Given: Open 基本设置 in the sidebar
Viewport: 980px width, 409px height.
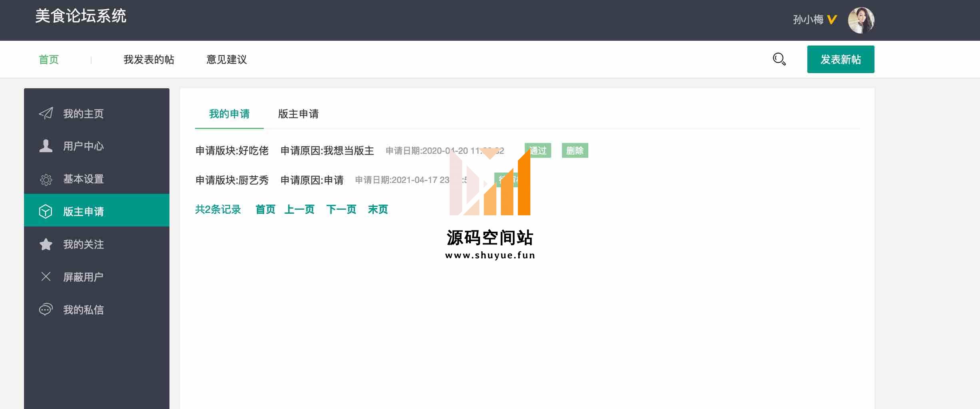Looking at the screenshot, I should click(x=97, y=179).
